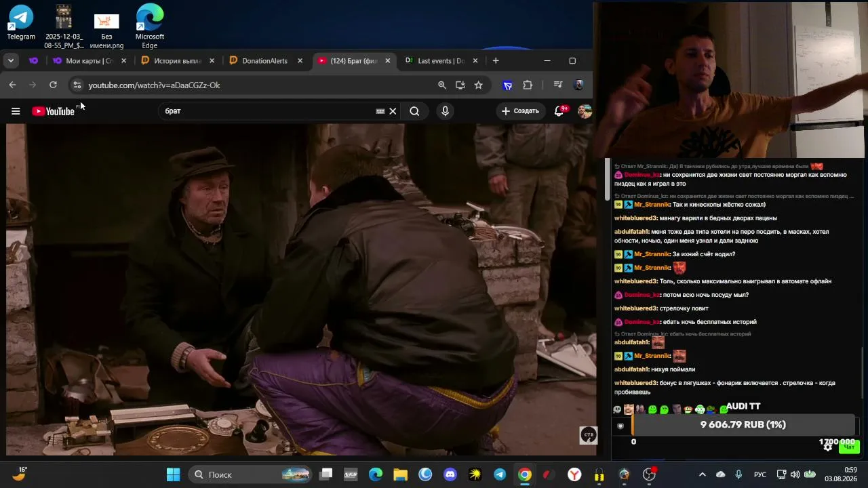Open the media controls toolbar button
Image resolution: width=868 pixels, height=488 pixels.
pyautogui.click(x=558, y=85)
